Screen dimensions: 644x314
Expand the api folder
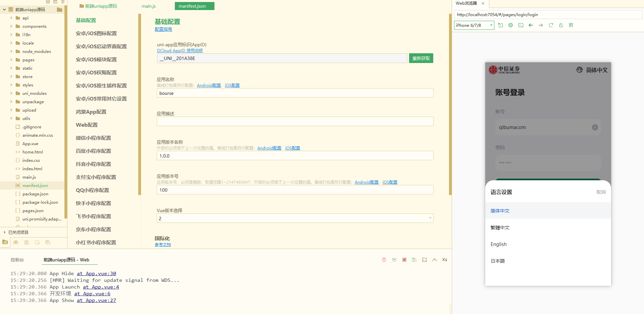click(11, 18)
